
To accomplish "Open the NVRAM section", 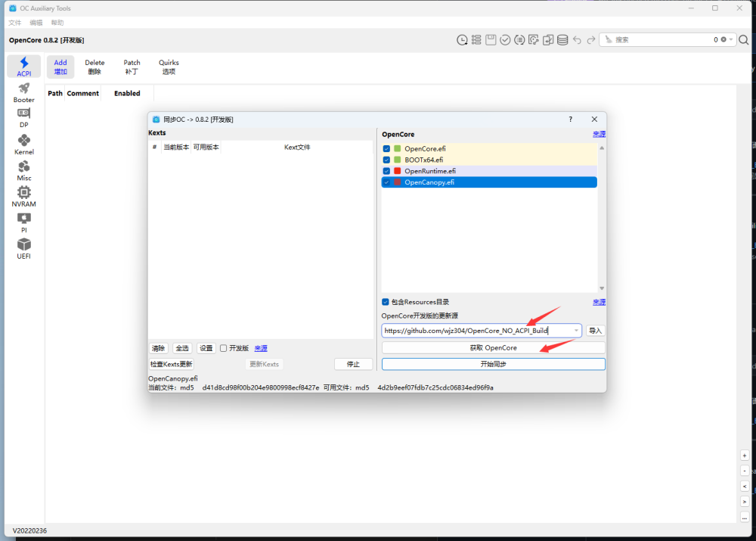I will point(23,197).
